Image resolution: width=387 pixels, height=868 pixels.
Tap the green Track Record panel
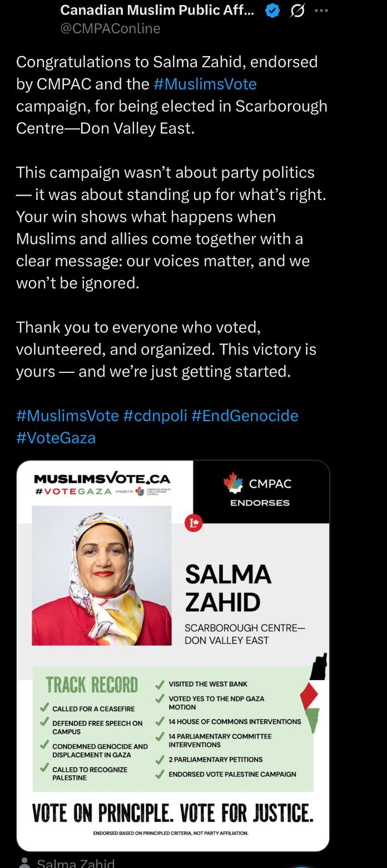point(173,729)
